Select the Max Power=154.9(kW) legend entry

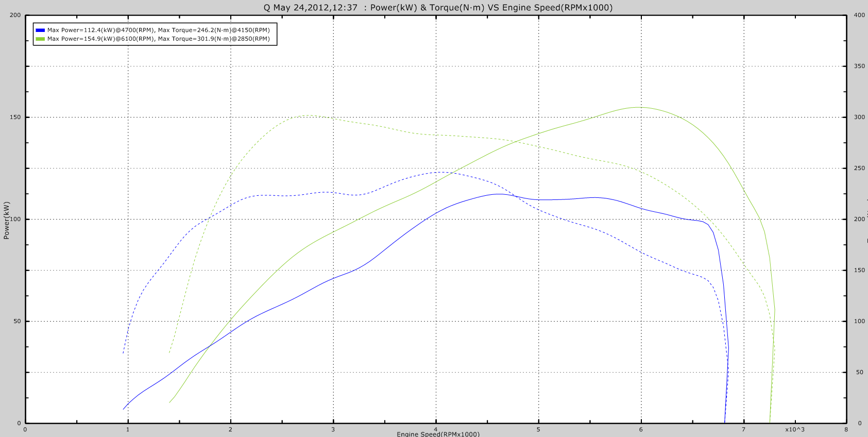pyautogui.click(x=159, y=39)
